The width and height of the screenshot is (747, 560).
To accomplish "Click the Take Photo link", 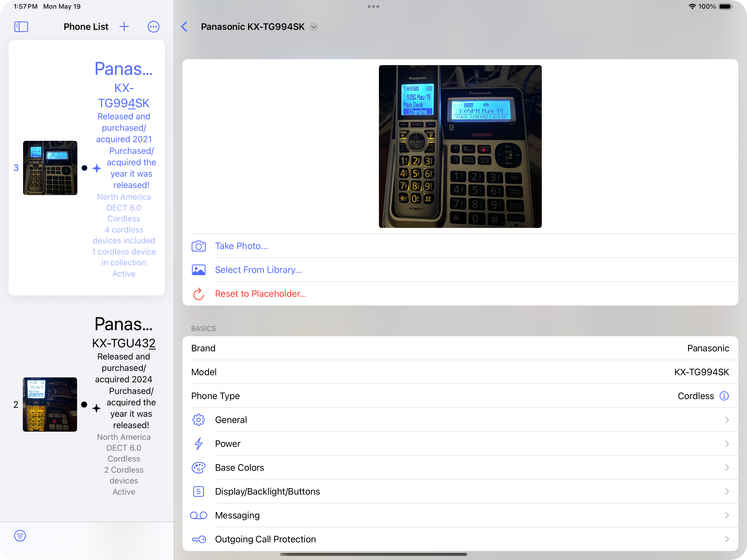I will [x=242, y=246].
